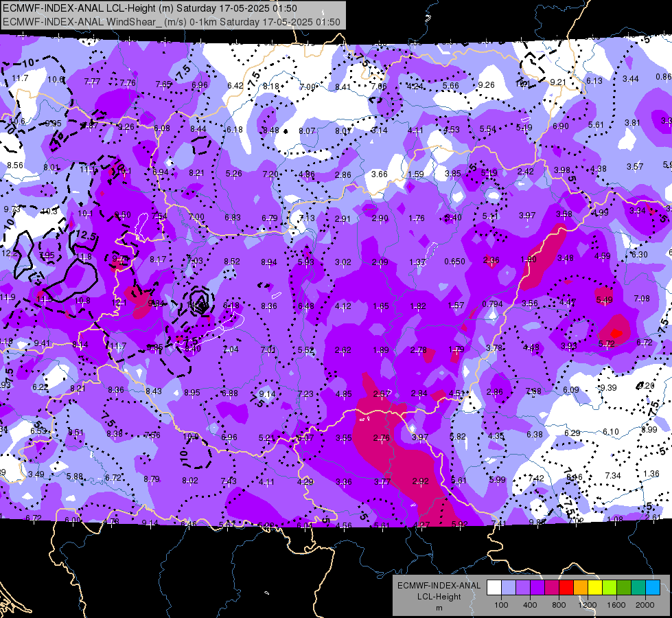Click the wind shear value 9.39
The width and height of the screenshot is (672, 618).
coord(608,388)
